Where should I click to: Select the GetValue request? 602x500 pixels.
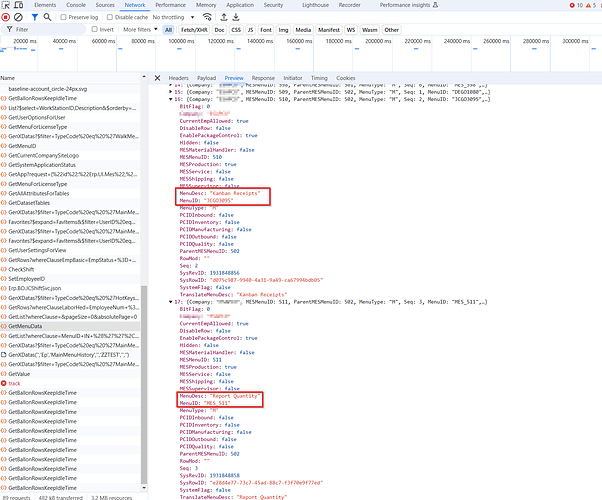pyautogui.click(x=70, y=374)
